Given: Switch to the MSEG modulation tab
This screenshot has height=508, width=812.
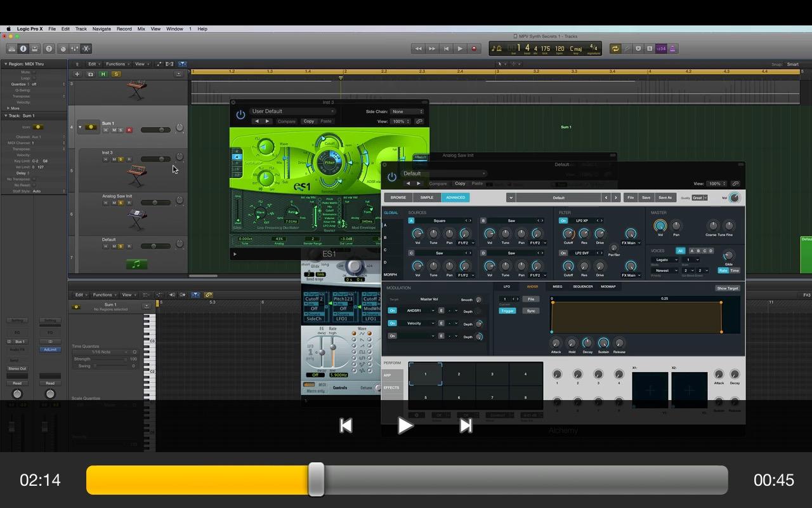Looking at the screenshot, I should (x=557, y=286).
